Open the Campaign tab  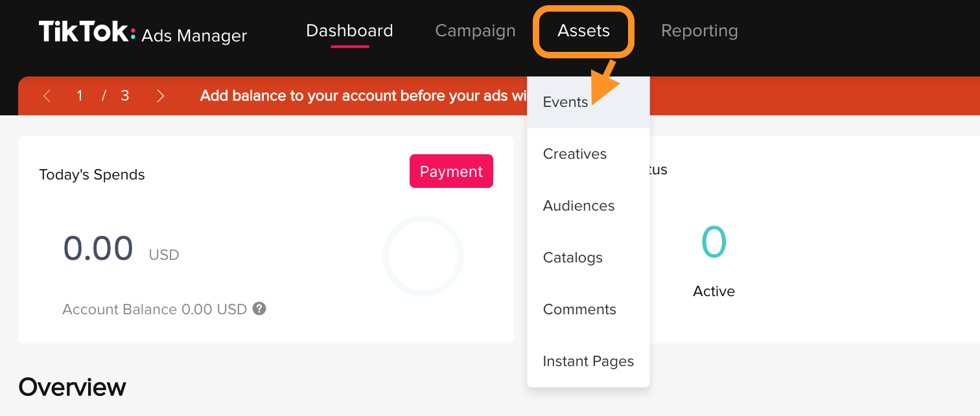coord(475,31)
